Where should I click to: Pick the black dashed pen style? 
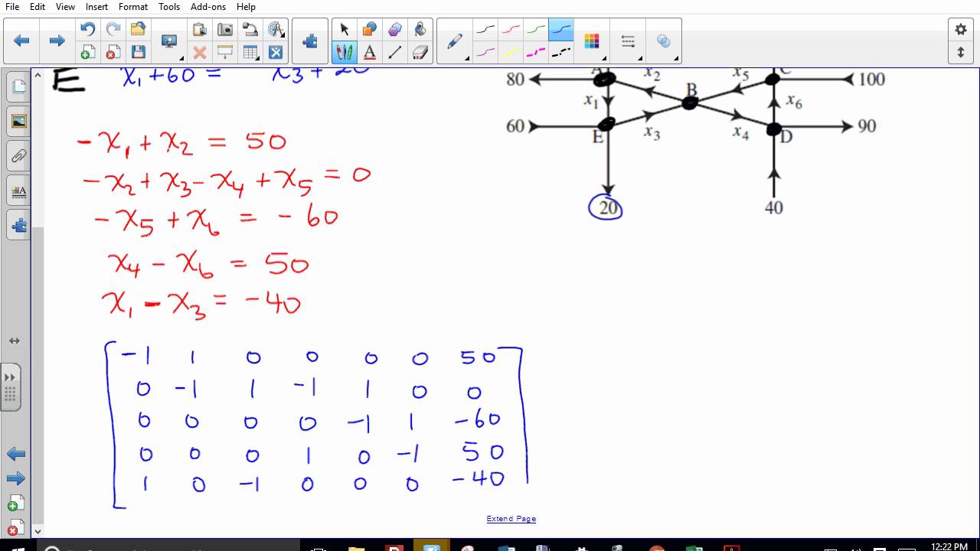[561, 53]
